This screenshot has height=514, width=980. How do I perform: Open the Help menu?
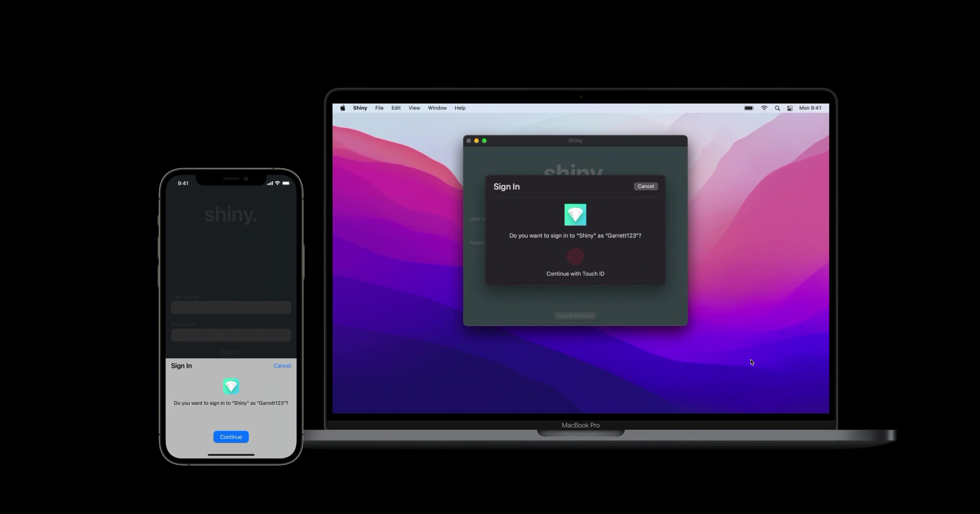[460, 108]
